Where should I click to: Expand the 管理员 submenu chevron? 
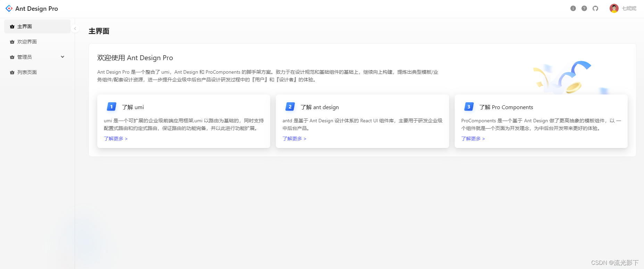coord(63,57)
